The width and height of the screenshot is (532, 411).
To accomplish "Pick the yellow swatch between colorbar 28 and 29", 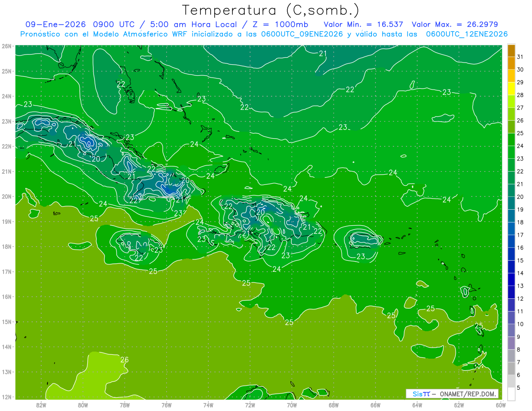I will point(511,89).
